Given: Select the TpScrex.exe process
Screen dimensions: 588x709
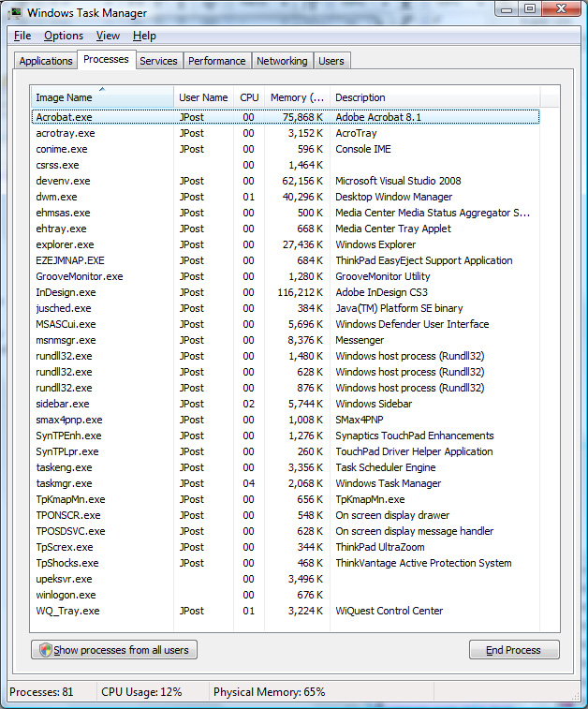Looking at the screenshot, I should click(286, 547).
